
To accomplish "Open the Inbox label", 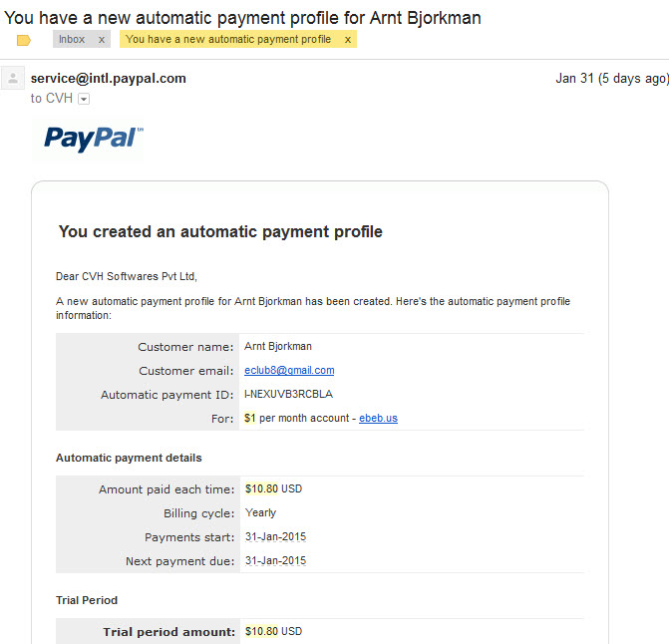I will [72, 40].
